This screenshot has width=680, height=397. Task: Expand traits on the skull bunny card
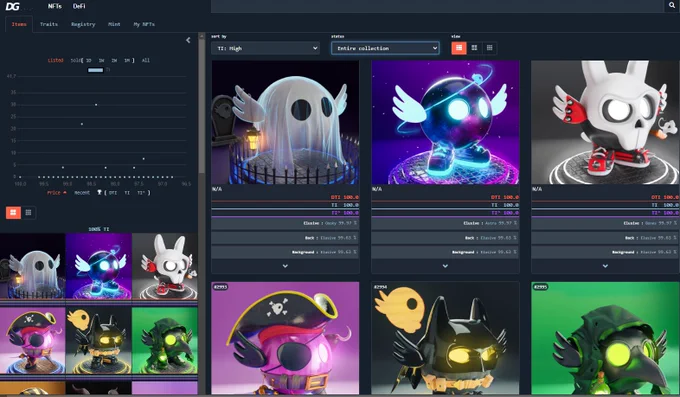pyautogui.click(x=605, y=266)
